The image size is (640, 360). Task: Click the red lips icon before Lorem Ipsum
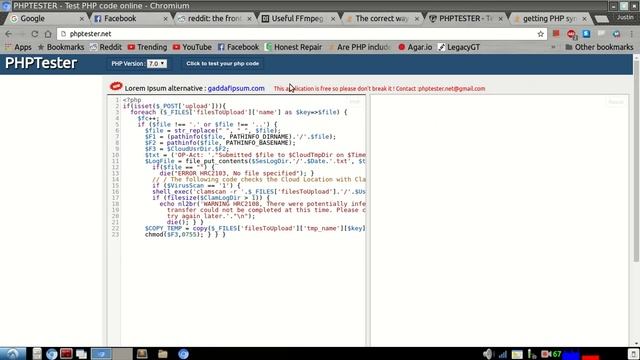pos(116,87)
